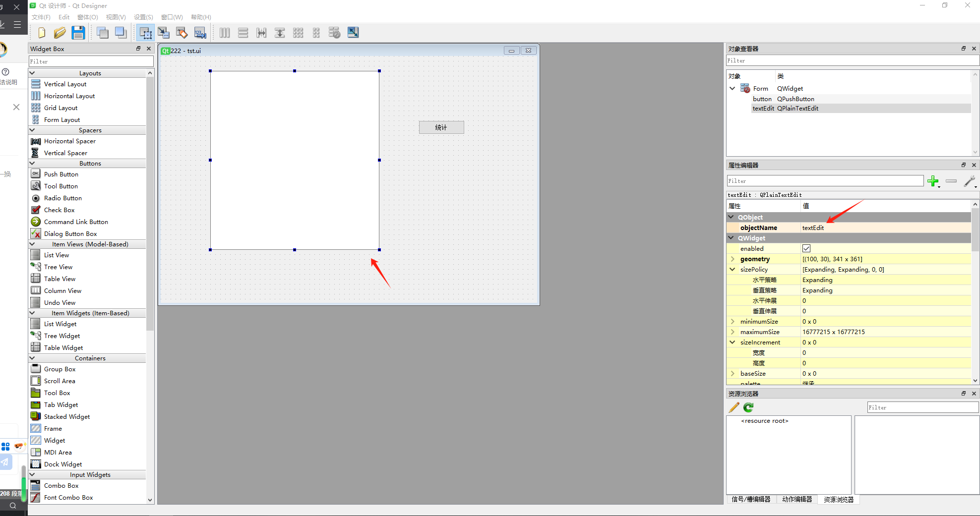Open the 窗体(O) menu
Viewport: 980px width, 516px height.
(88, 17)
